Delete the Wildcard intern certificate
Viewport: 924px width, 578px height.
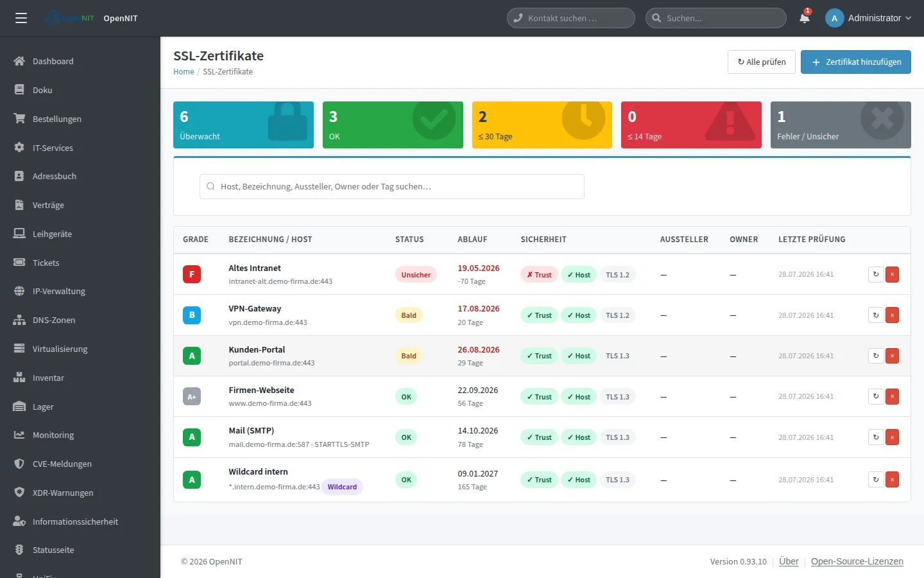[x=892, y=480]
